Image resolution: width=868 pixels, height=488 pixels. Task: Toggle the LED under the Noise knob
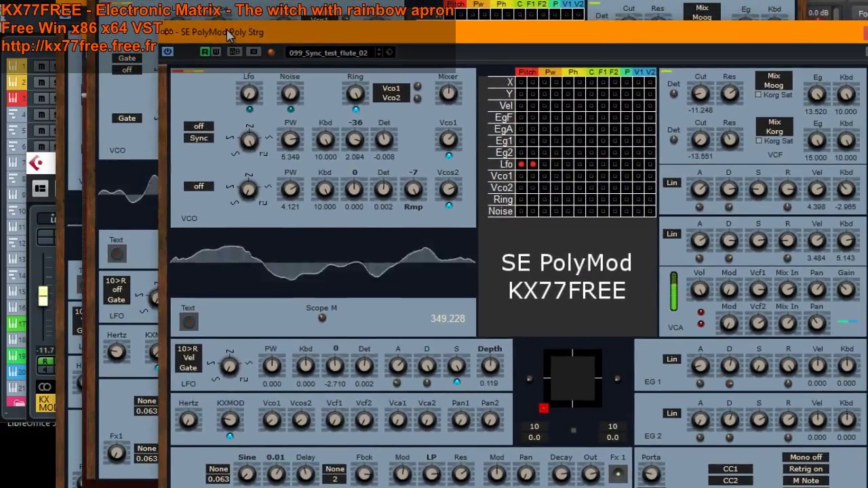[290, 109]
